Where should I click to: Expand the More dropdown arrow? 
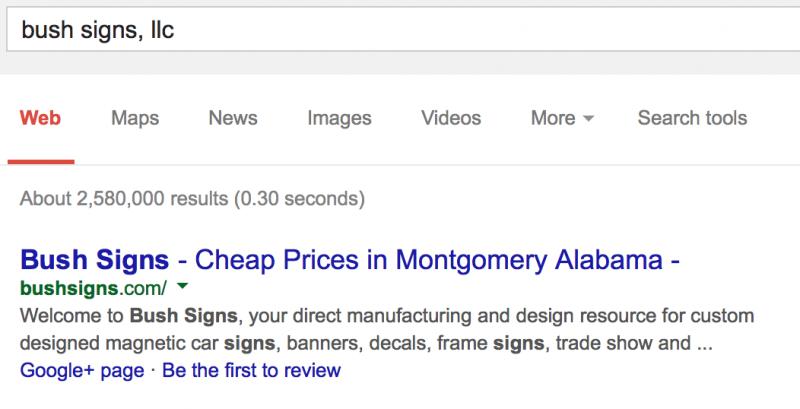tap(588, 119)
